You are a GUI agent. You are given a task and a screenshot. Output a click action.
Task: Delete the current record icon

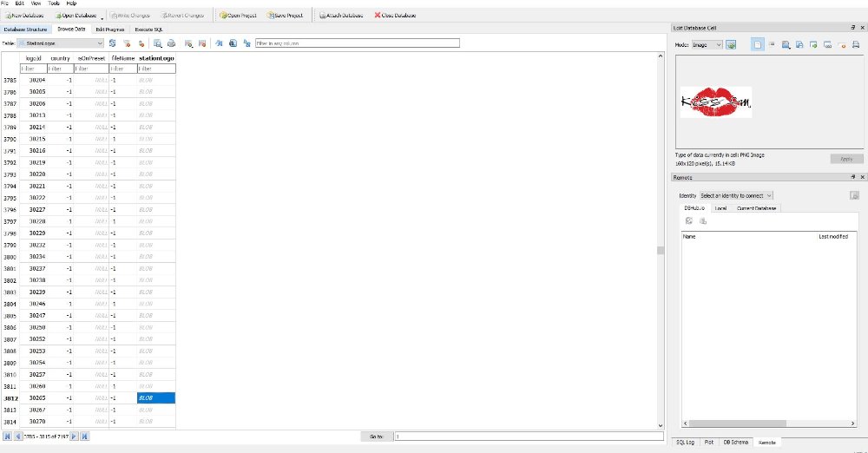(x=202, y=43)
